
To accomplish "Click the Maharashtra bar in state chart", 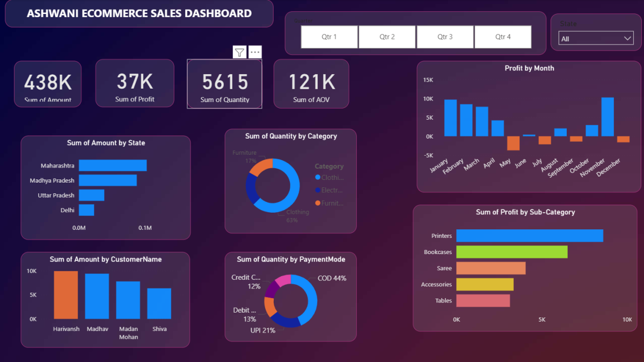I will [x=113, y=165].
